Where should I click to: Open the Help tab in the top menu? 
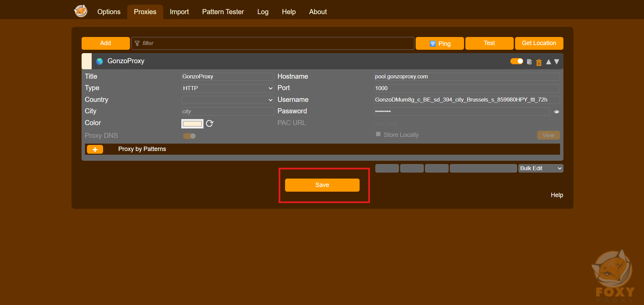coord(289,12)
